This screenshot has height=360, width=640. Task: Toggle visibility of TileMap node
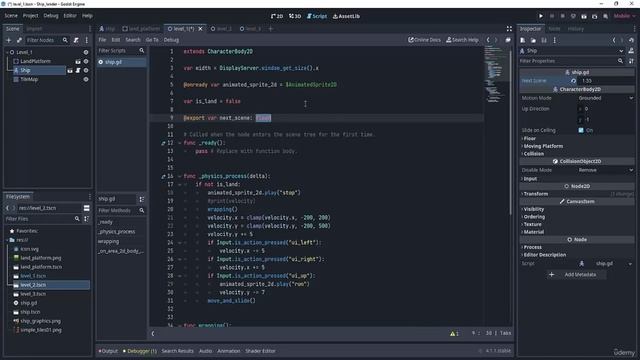(x=86, y=79)
